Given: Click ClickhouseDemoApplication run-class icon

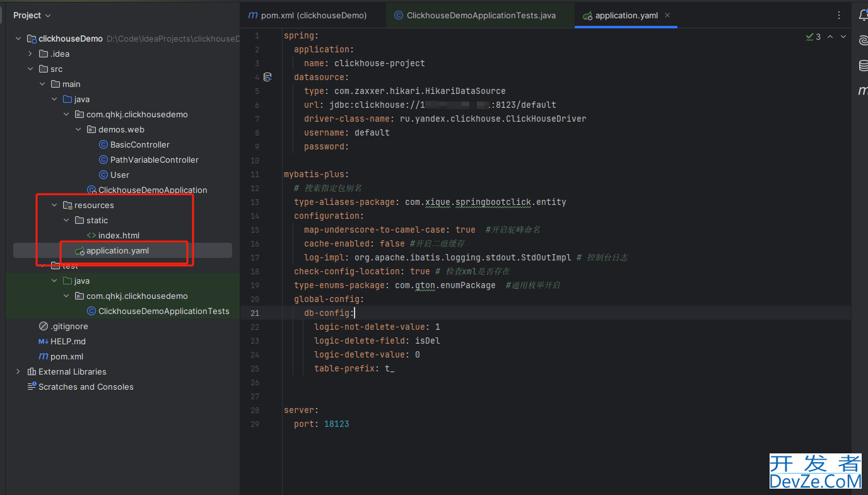Looking at the screenshot, I should pyautogui.click(x=91, y=190).
